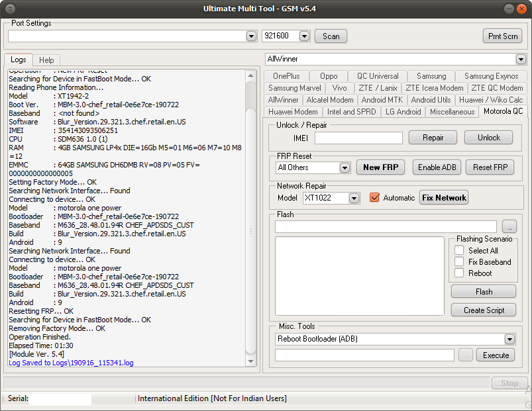Click the Unlock button
The width and height of the screenshot is (532, 411).
pos(488,138)
